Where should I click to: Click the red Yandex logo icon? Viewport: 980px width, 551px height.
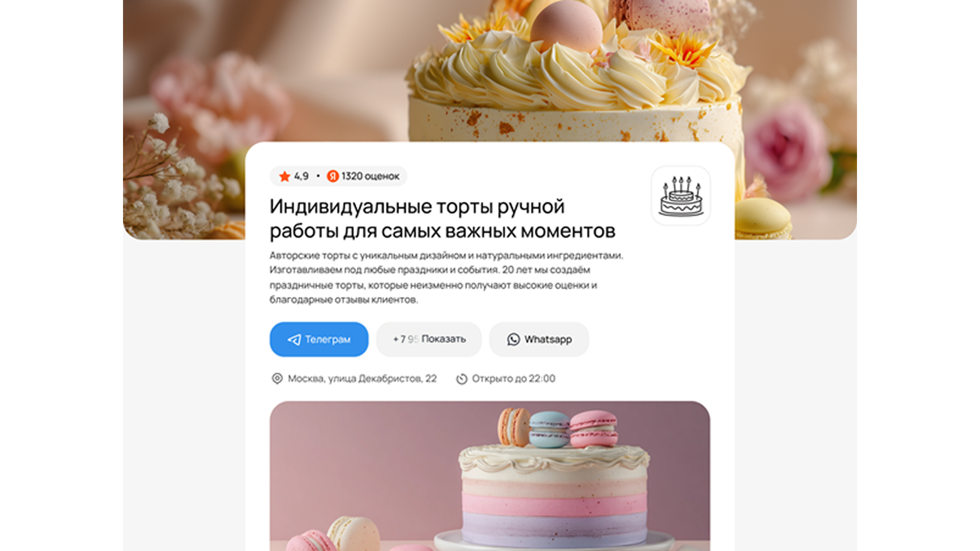pos(333,176)
